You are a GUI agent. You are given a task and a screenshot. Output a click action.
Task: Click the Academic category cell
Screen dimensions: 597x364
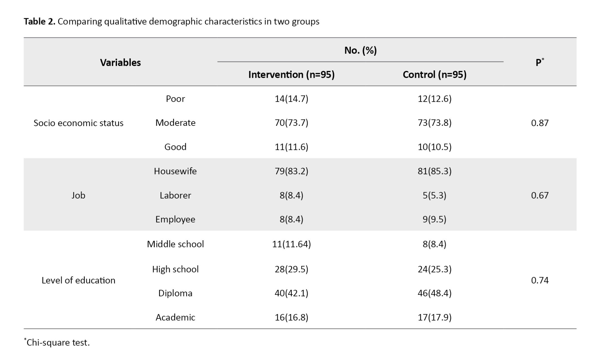[175, 317]
